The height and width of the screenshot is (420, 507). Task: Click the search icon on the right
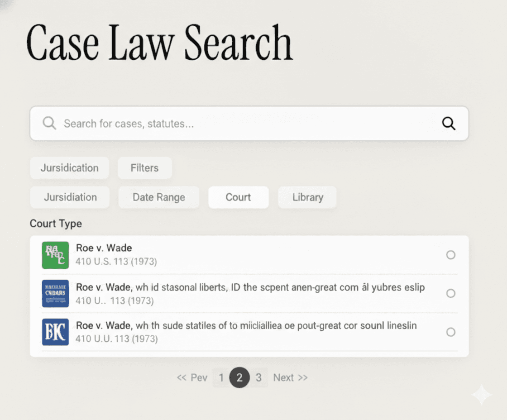449,123
